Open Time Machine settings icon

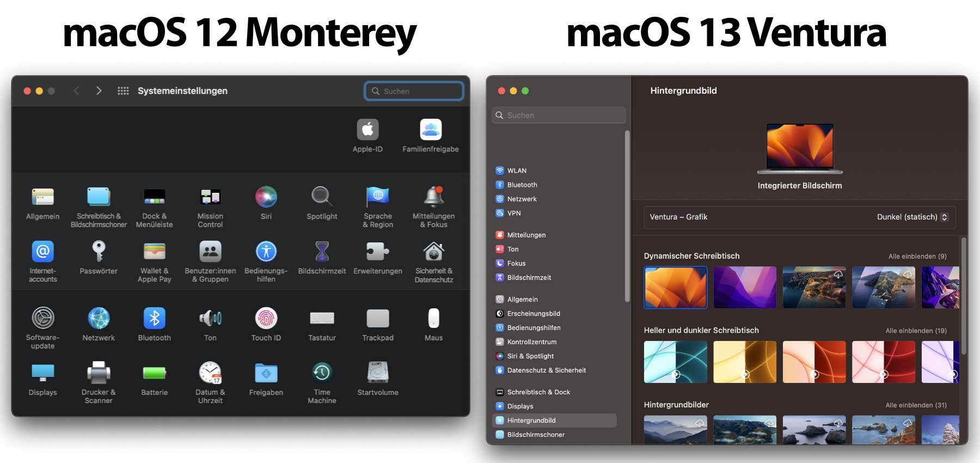click(x=322, y=373)
